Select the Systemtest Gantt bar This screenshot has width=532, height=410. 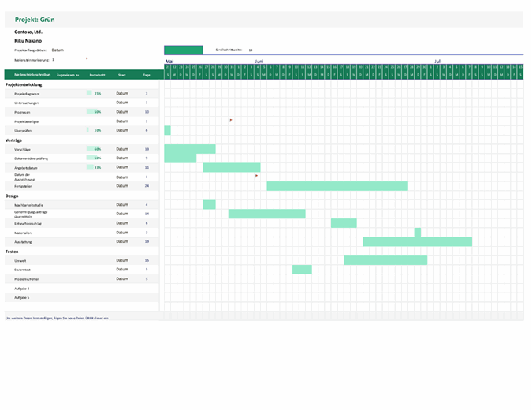[x=302, y=270]
